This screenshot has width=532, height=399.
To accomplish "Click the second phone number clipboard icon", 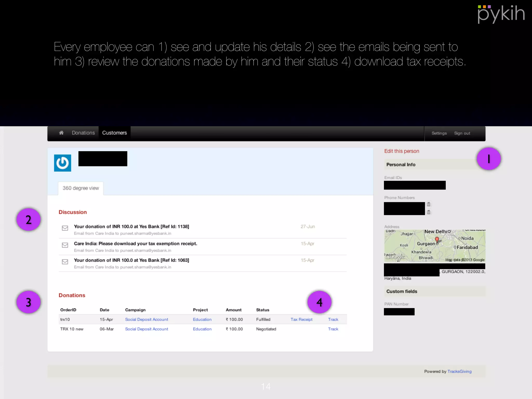I will (429, 212).
